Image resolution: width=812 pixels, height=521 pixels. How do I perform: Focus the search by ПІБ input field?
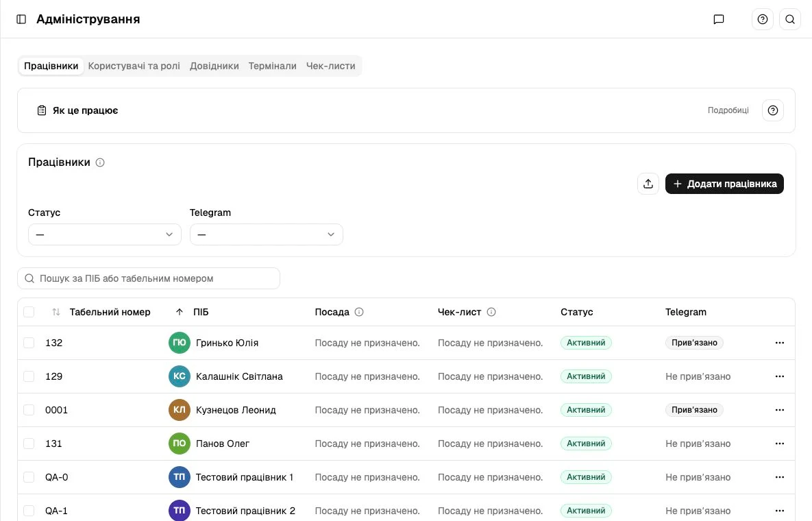(149, 278)
